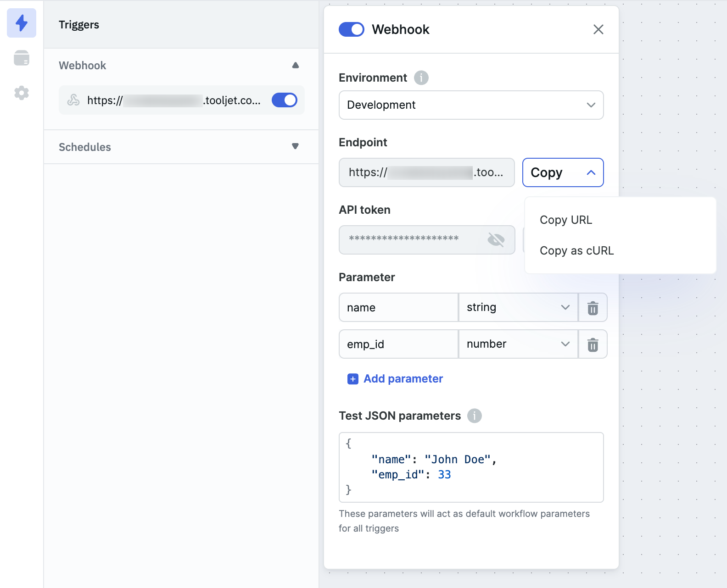This screenshot has height=588, width=727.
Task: Click the Environment info icon
Action: coord(421,78)
